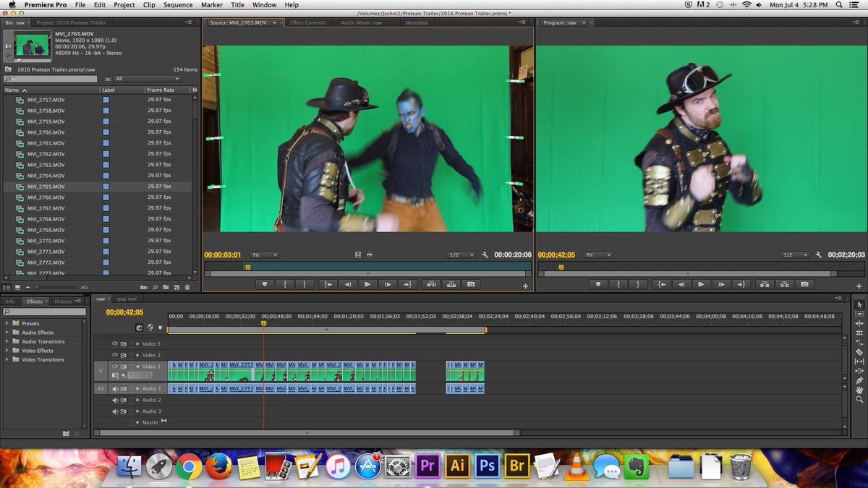
Task: Step forward one frame in Program monitor
Action: [x=721, y=284]
